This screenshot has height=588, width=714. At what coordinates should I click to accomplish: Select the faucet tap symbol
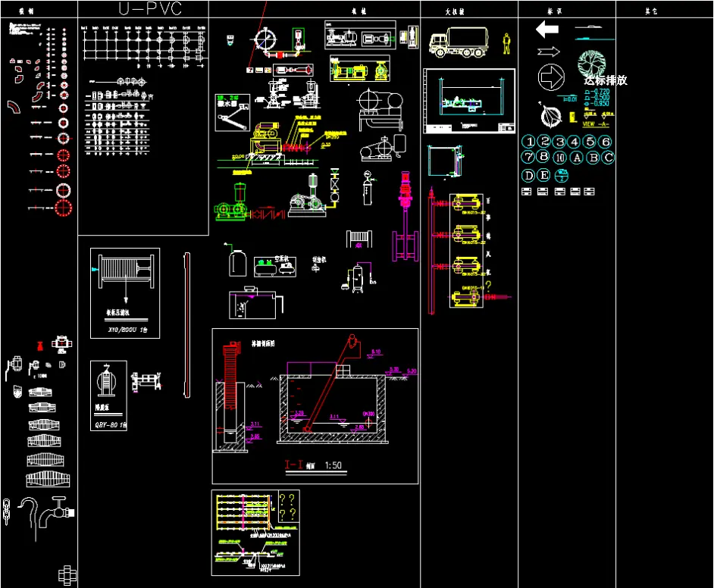(x=56, y=512)
